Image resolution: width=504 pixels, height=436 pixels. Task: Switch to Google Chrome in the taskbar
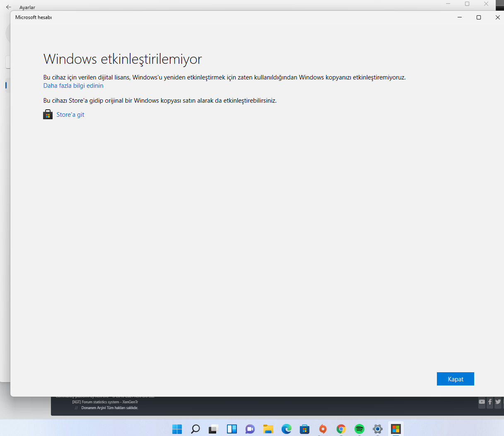tap(341, 429)
